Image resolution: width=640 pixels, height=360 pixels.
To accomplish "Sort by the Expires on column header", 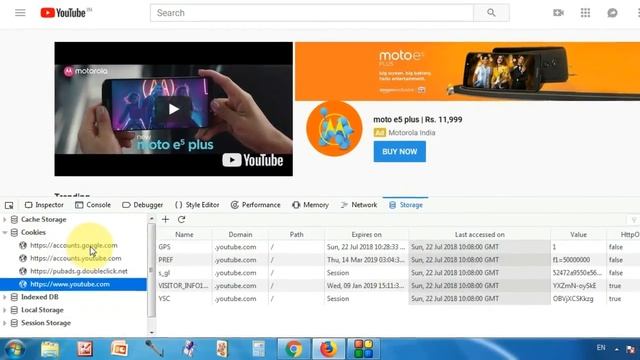I will (366, 235).
